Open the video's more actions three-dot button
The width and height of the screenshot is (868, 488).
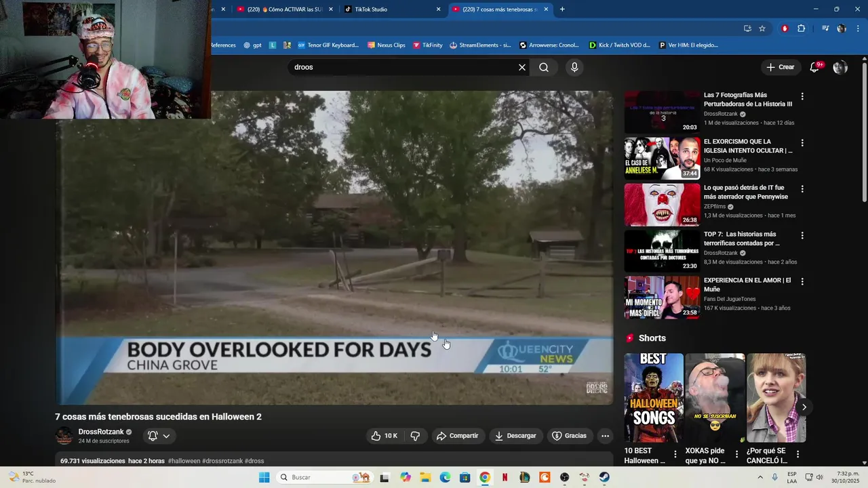pyautogui.click(x=605, y=436)
